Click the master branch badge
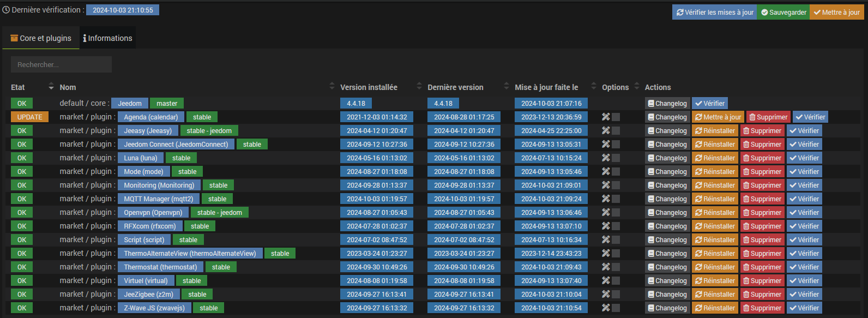868x318 pixels. (167, 103)
